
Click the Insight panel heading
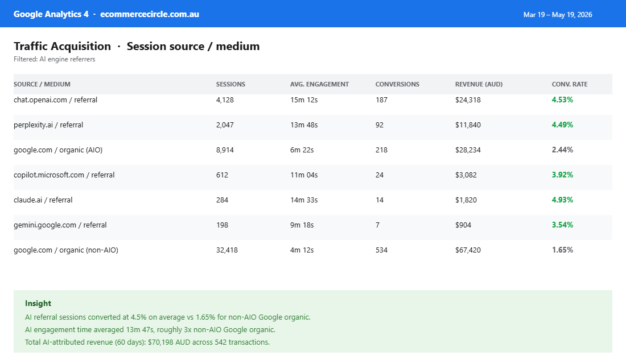click(x=38, y=303)
